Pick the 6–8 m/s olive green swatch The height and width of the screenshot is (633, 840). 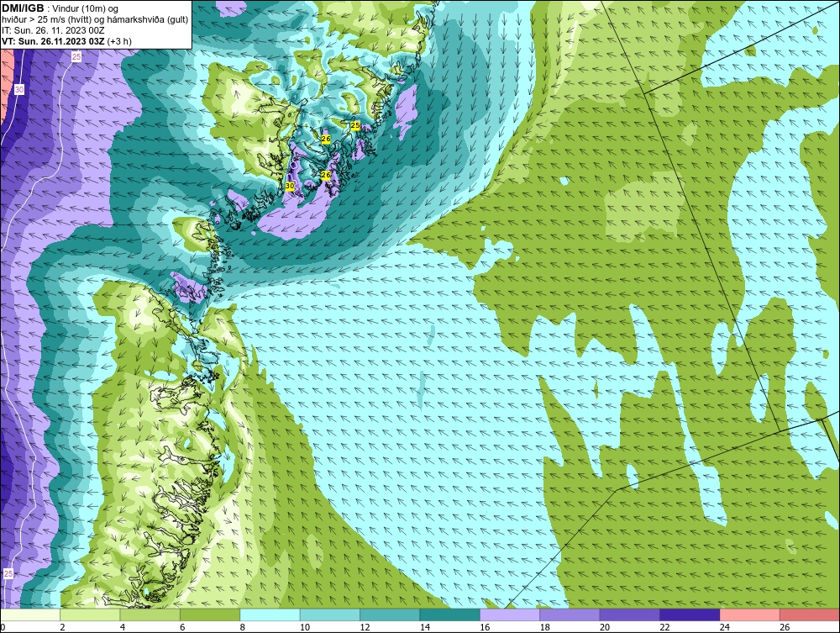(211, 615)
